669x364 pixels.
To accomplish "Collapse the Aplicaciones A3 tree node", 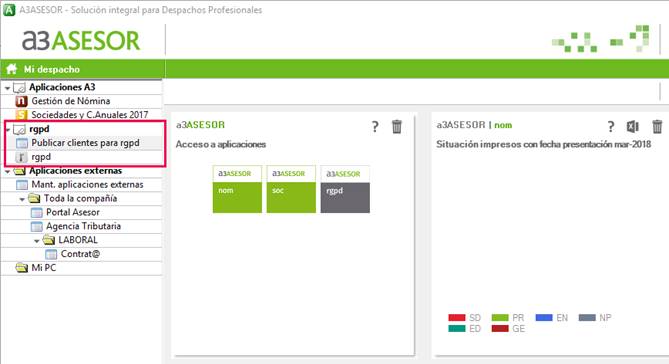I will pos(7,88).
